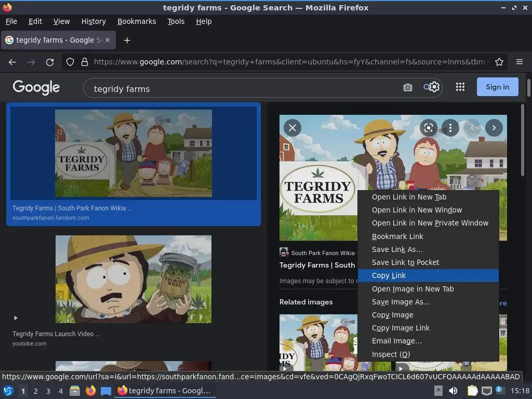
Task: Open the Tegridy Farms | South title link
Action: 317,265
